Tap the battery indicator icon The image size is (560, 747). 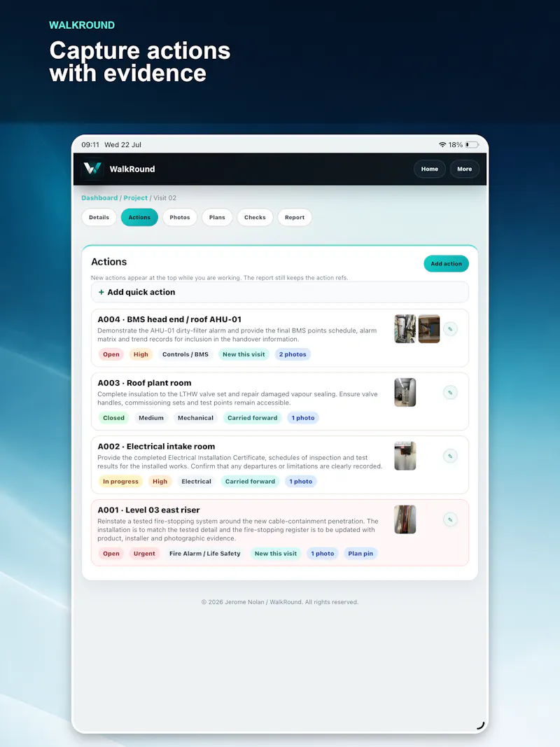click(x=472, y=144)
